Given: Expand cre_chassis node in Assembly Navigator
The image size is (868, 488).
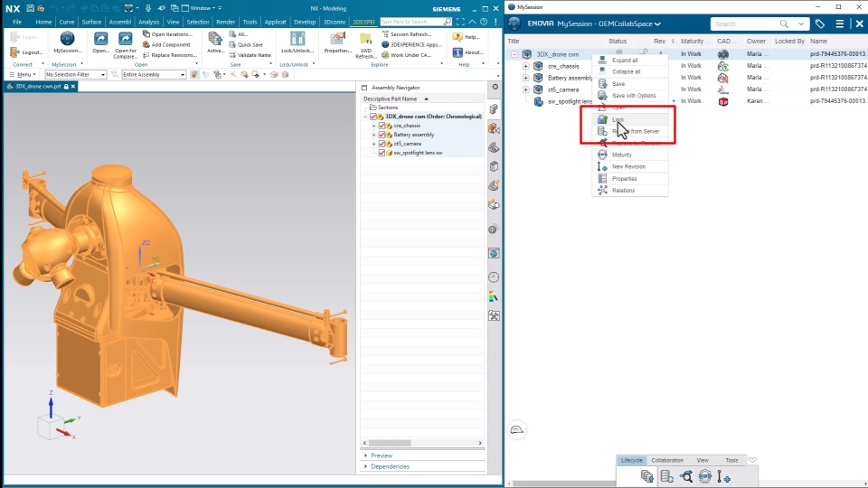Looking at the screenshot, I should 374,126.
